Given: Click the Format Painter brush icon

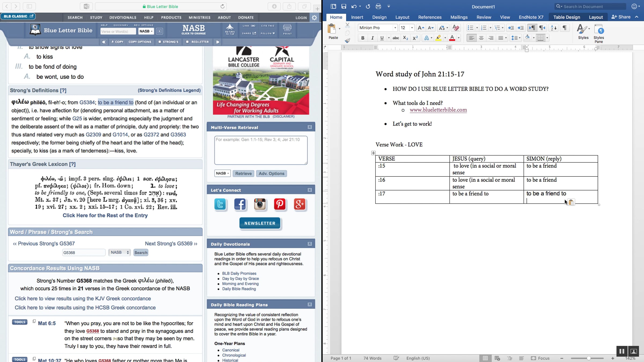Looking at the screenshot, I should click(x=347, y=40).
